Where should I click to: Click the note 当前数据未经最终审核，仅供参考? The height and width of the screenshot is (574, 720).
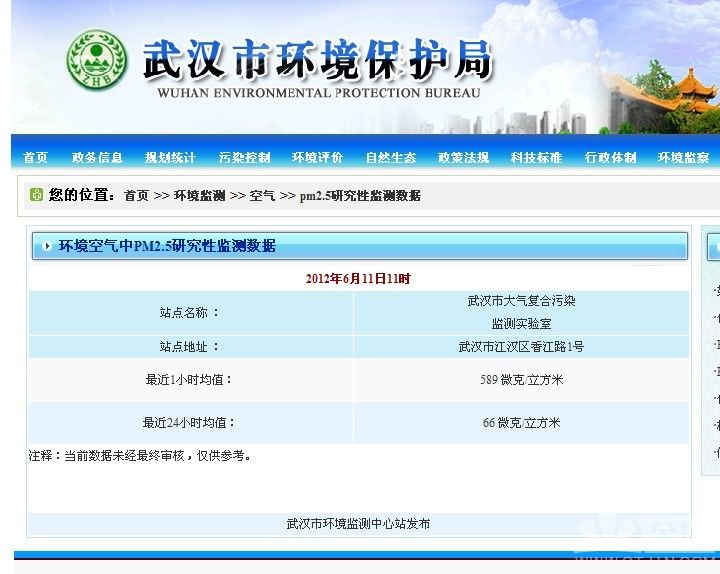[158, 456]
